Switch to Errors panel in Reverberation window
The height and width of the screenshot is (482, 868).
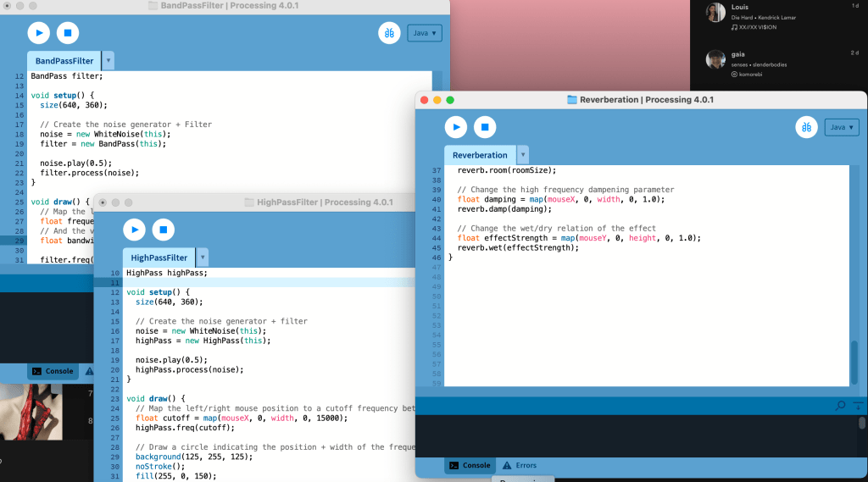click(519, 465)
